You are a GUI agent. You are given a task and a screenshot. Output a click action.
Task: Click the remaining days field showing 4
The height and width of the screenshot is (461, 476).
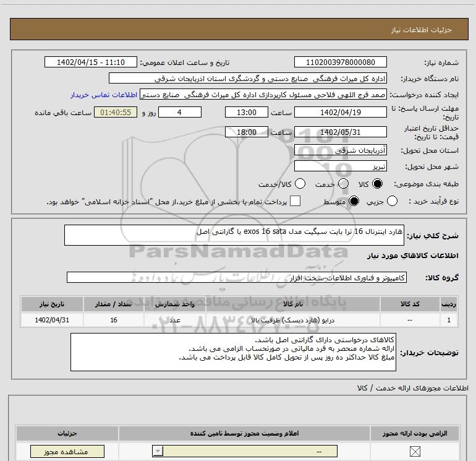tap(180, 113)
